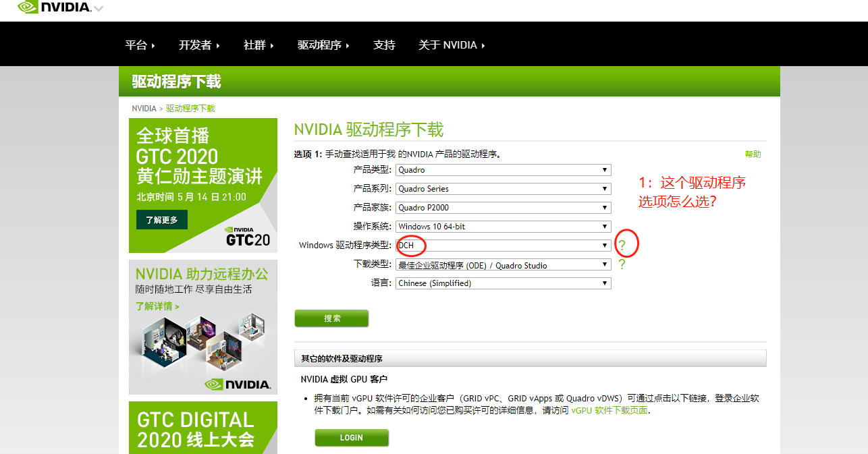Expand the 产品家族 Quadro P2000 dropdown
This screenshot has width=868, height=454.
click(x=504, y=208)
